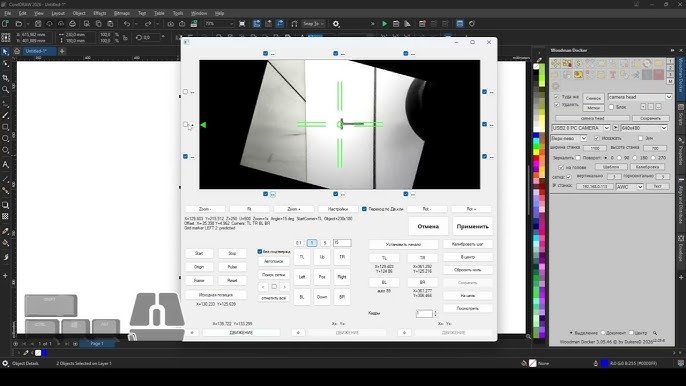
Task: Open the Bitmaps menu
Action: [122, 14]
